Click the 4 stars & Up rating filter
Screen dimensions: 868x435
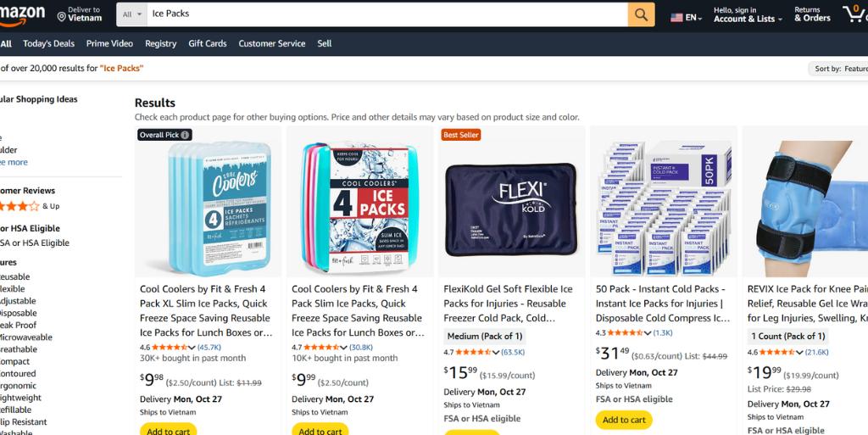(30, 206)
